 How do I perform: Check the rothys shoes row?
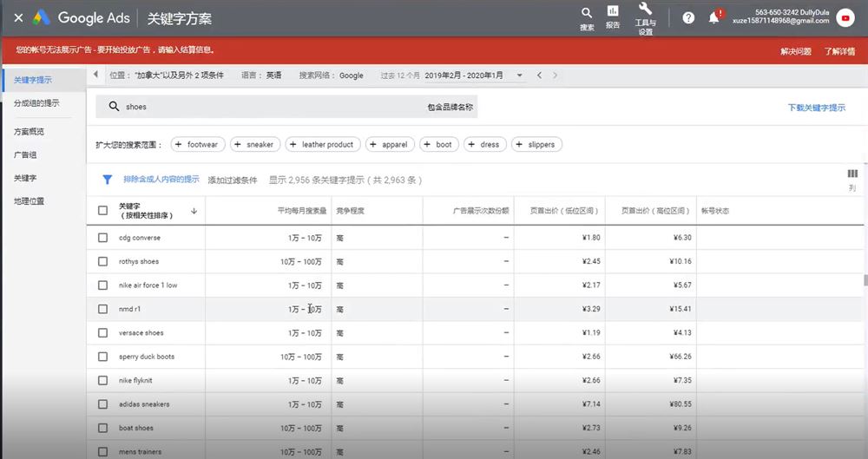(103, 261)
